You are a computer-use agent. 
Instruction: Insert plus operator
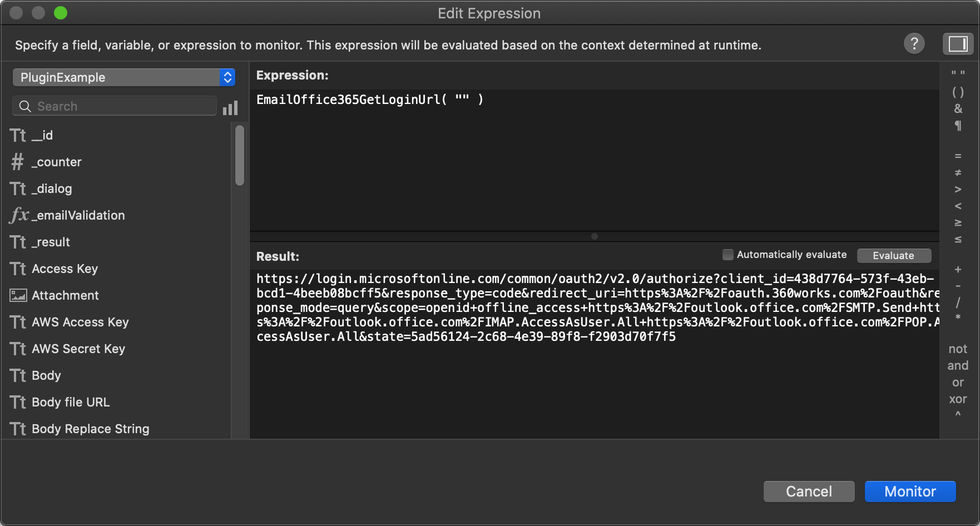click(958, 270)
